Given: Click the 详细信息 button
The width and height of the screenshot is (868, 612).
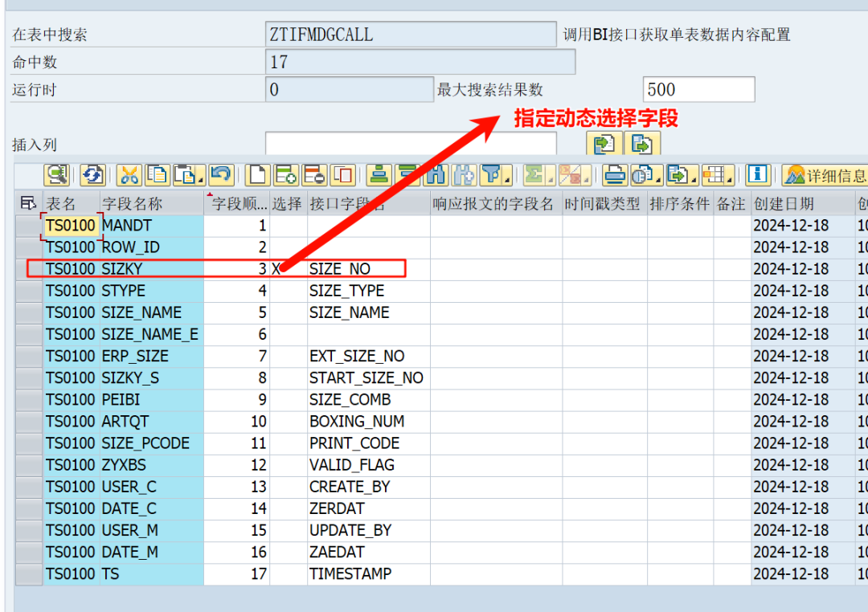Looking at the screenshot, I should point(825,175).
